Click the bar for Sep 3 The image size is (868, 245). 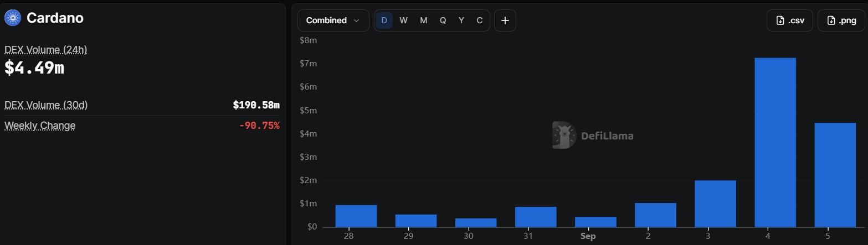click(715, 204)
